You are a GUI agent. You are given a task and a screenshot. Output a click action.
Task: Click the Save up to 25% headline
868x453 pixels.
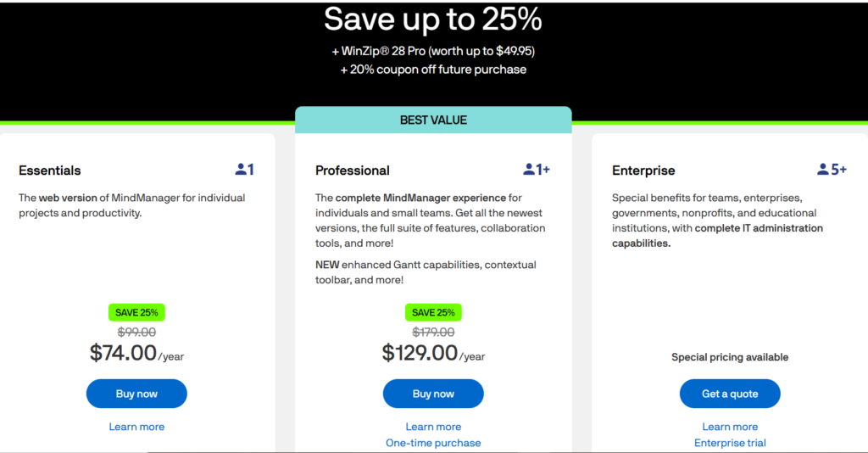pos(433,20)
